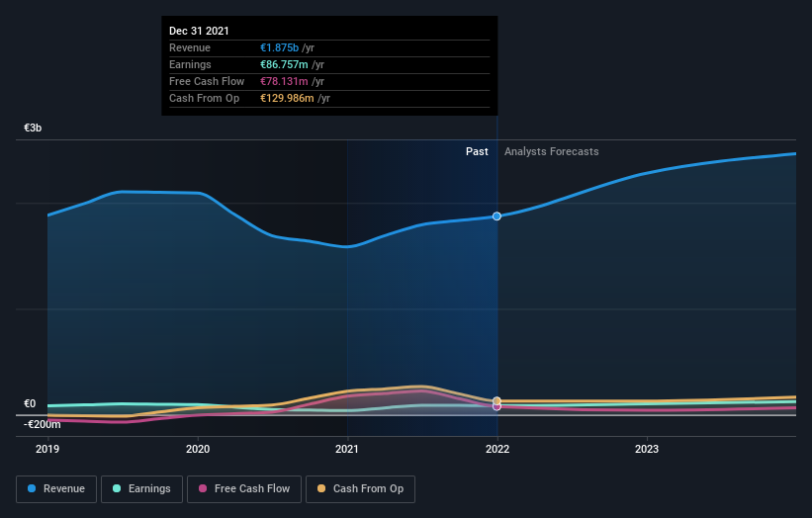Click the 2020 axis label
Screen dimensions: 812x518
[x=198, y=449]
